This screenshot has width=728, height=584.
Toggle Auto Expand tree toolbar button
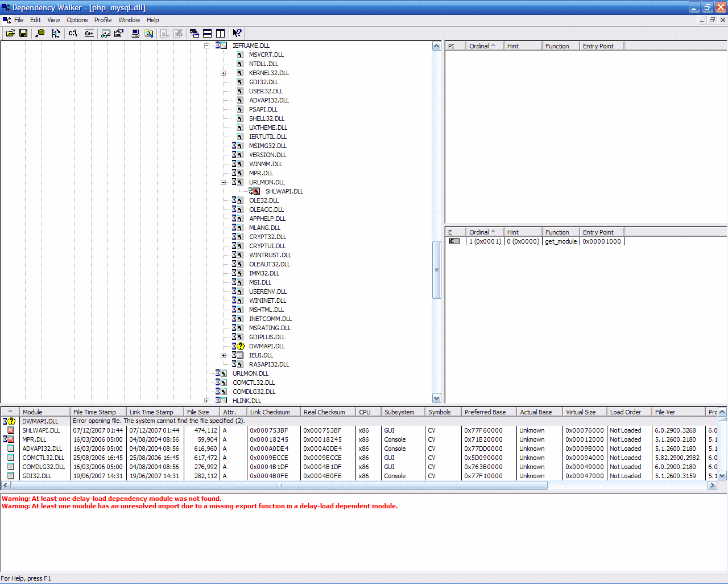pos(56,33)
